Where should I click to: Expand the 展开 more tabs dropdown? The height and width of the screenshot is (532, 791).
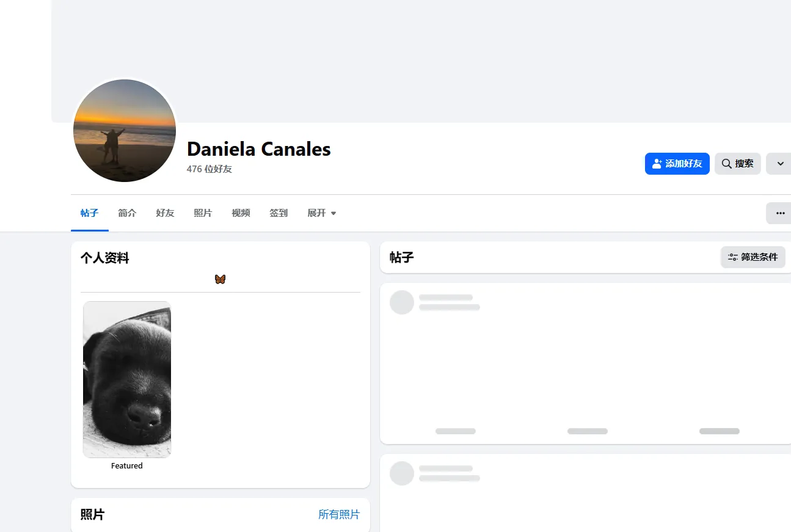pyautogui.click(x=322, y=213)
